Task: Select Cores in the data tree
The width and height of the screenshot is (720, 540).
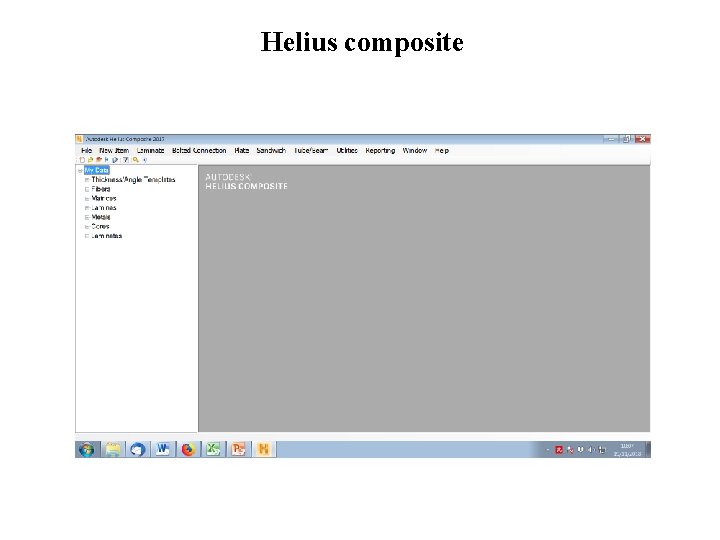Action: (x=100, y=226)
